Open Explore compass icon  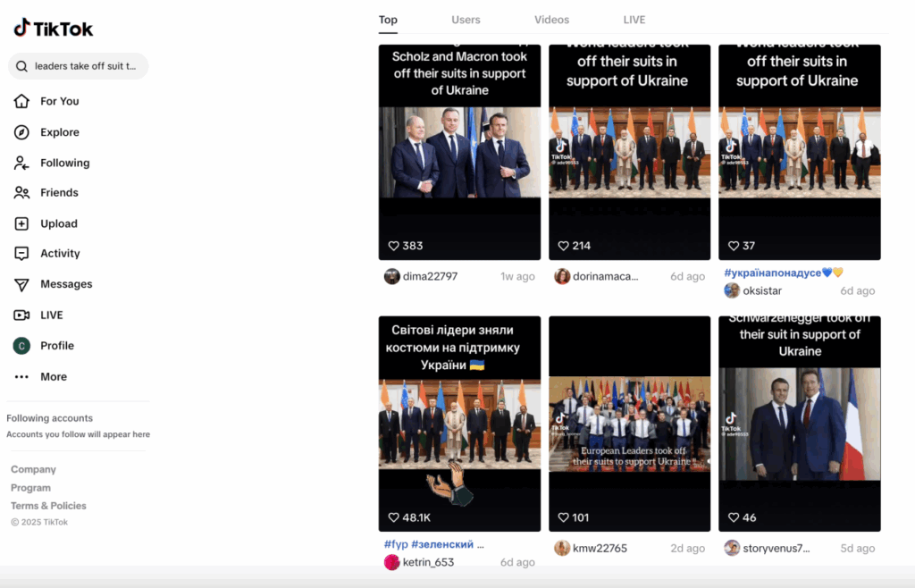click(x=21, y=132)
